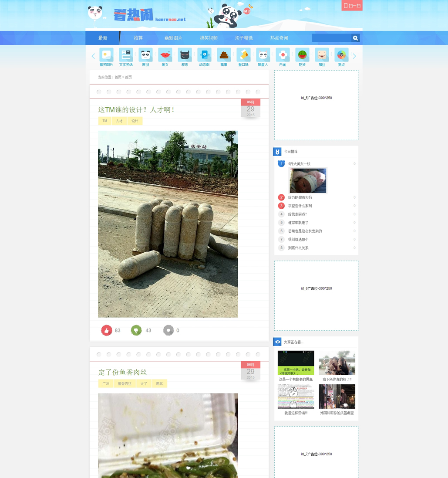This screenshot has height=478, width=448.
Task: Select the 邪恶 devil mask category
Action: pos(185,55)
